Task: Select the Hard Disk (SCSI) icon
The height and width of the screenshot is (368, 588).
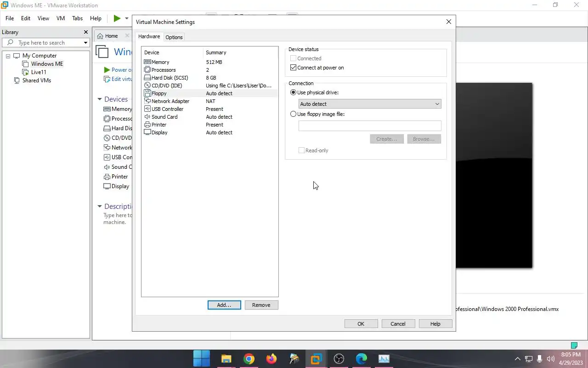Action: tap(147, 78)
